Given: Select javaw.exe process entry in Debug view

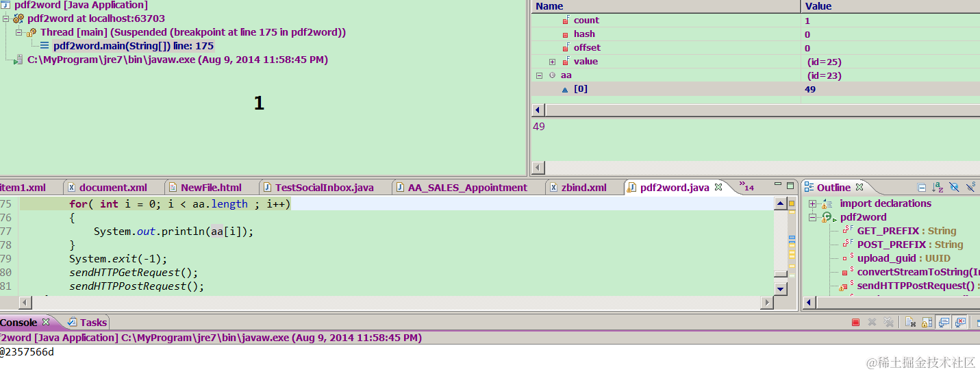Looking at the screenshot, I should coord(177,60).
